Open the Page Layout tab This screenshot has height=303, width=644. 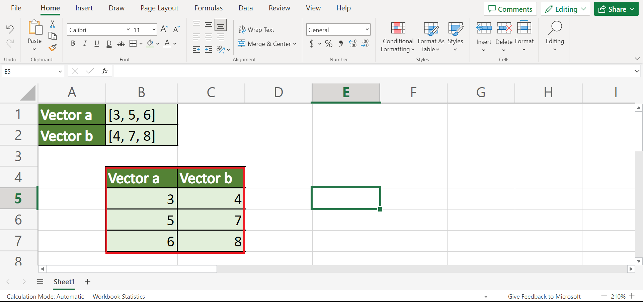pyautogui.click(x=159, y=8)
